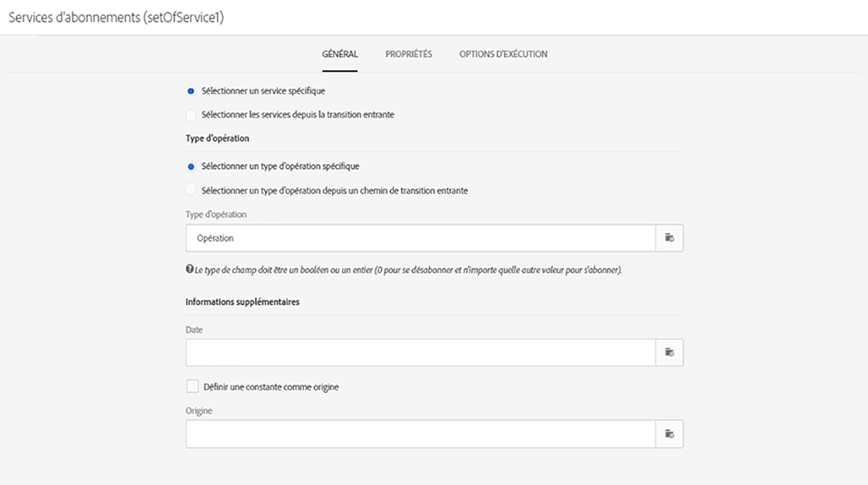This screenshot has height=485, width=868.
Task: Choose "Sélectionner les services depuis la transition entrante"
Action: click(191, 115)
